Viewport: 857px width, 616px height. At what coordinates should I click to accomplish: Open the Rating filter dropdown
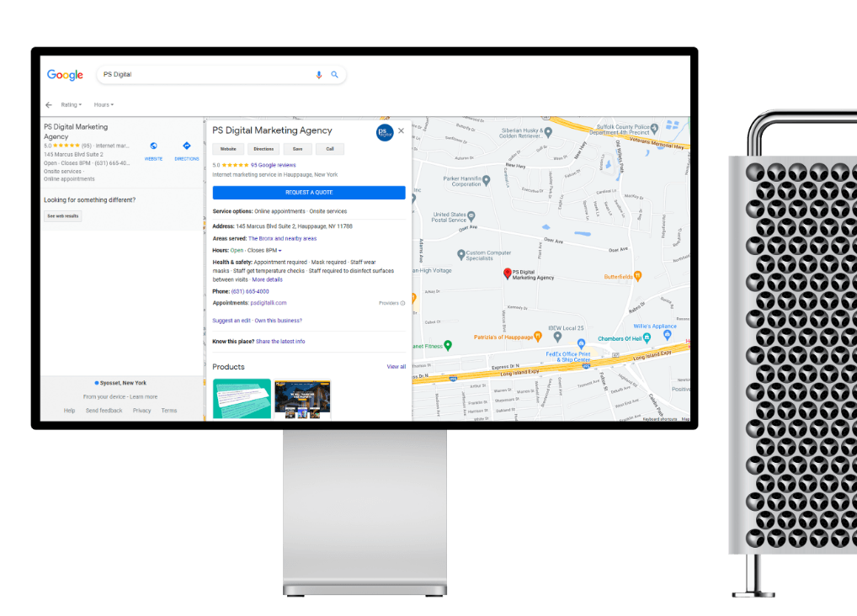click(71, 105)
